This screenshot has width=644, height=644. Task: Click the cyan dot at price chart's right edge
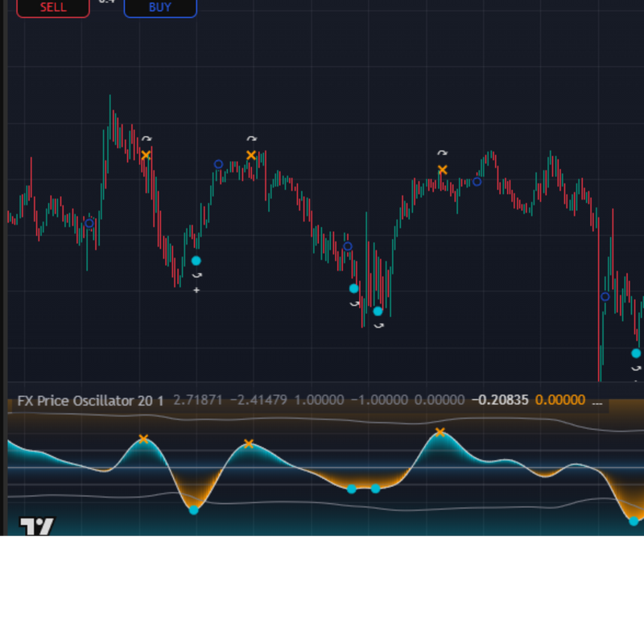[x=636, y=353]
